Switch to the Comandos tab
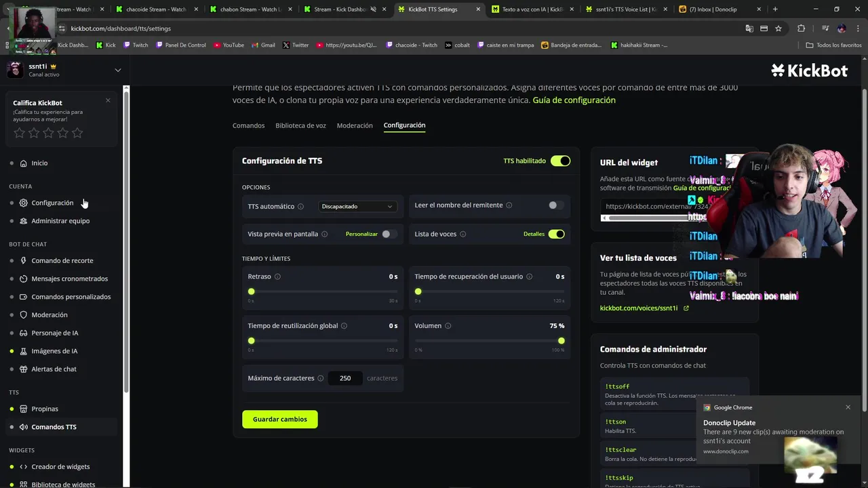This screenshot has height=488, width=868. pos(248,125)
